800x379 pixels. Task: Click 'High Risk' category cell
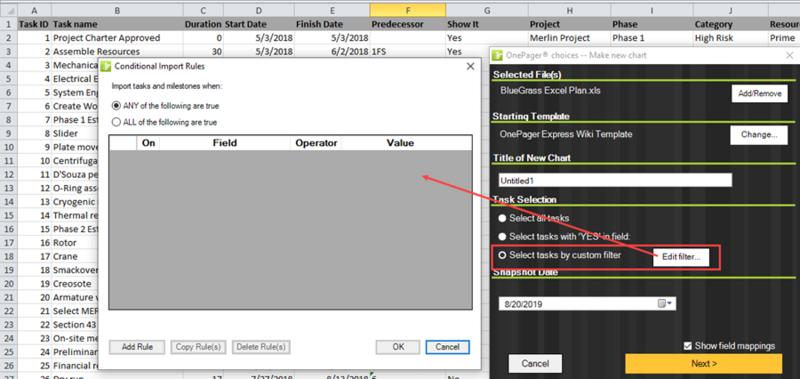pyautogui.click(x=731, y=38)
